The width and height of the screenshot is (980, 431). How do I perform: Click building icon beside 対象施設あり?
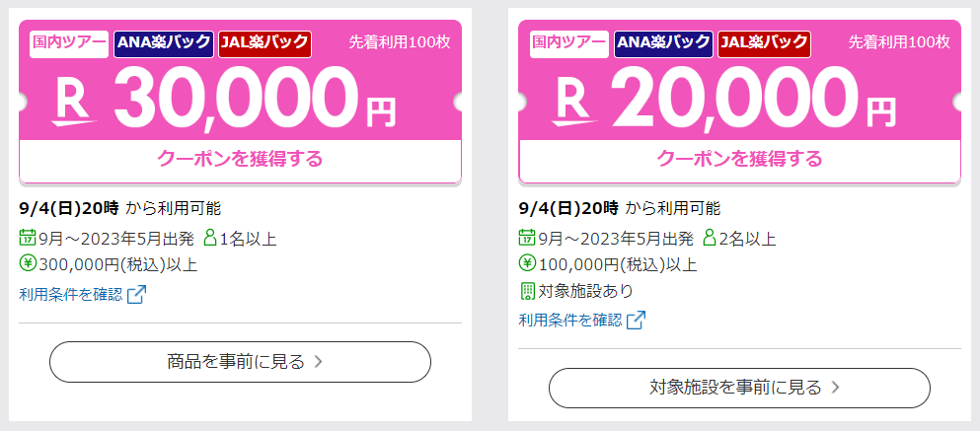click(x=527, y=290)
